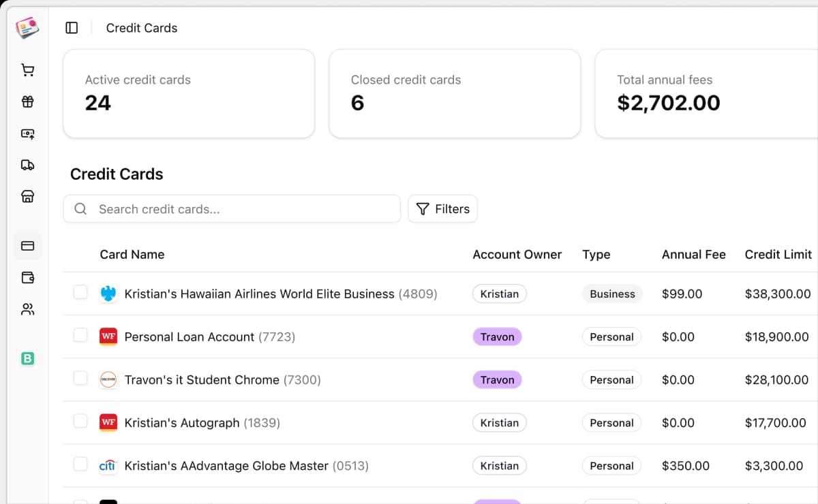Viewport: 818px width, 504px height.
Task: Sort by Annual Fee column header
Action: coord(693,255)
